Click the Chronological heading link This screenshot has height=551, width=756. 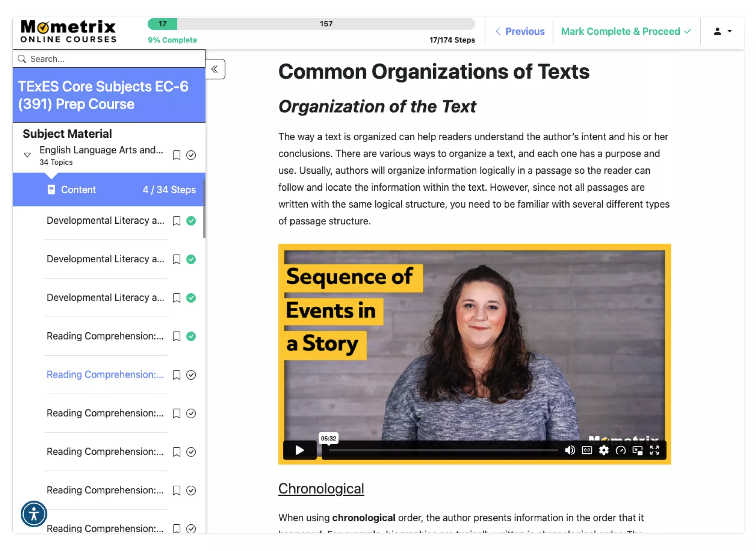coord(321,489)
